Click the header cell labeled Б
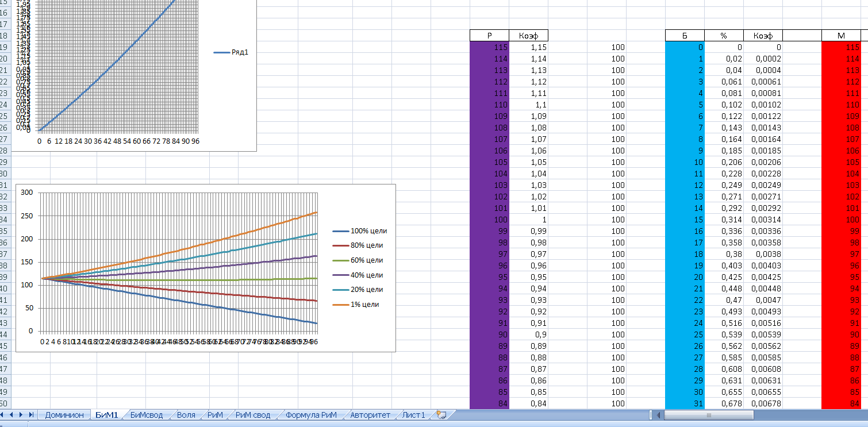Viewport: 868px width, 427px height. [685, 36]
